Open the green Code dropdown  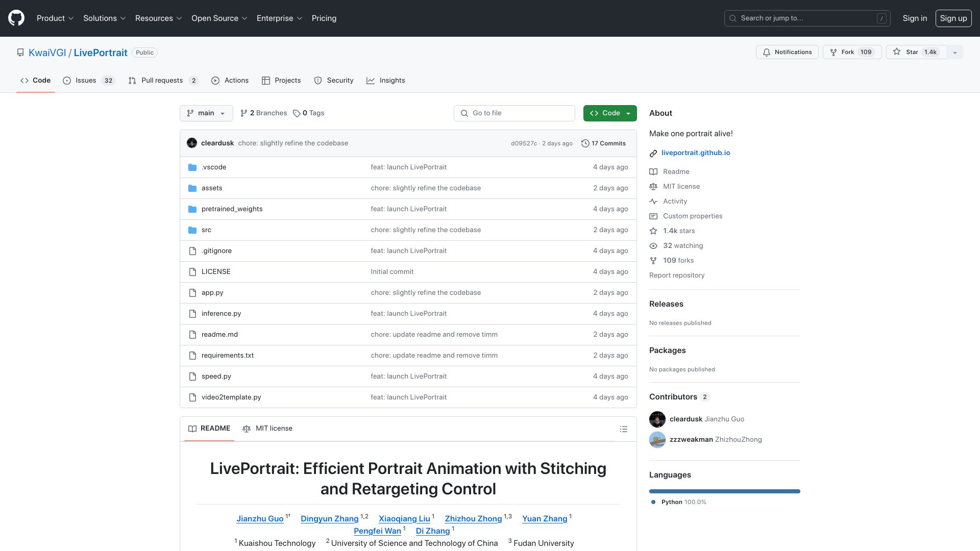click(x=610, y=113)
